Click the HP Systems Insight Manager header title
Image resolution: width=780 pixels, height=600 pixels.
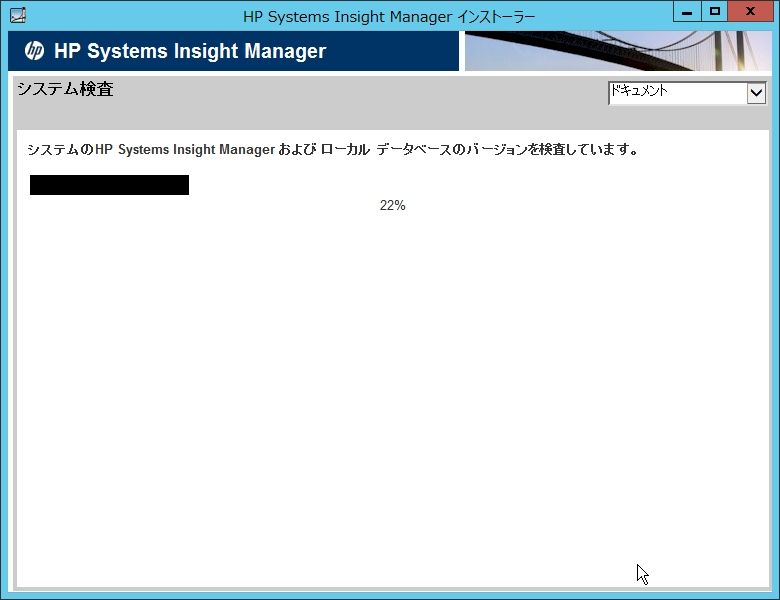[x=190, y=51]
